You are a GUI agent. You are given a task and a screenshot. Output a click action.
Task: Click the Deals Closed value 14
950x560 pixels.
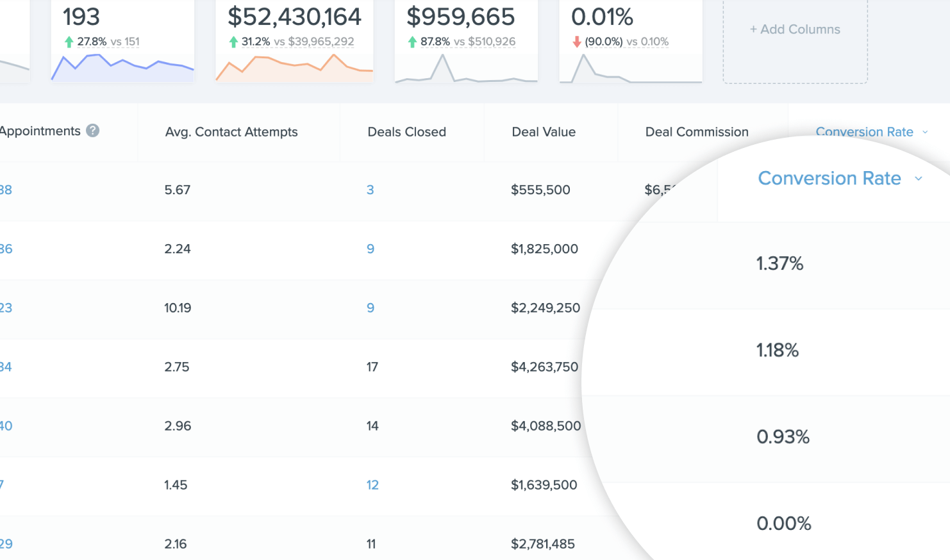[x=372, y=426]
